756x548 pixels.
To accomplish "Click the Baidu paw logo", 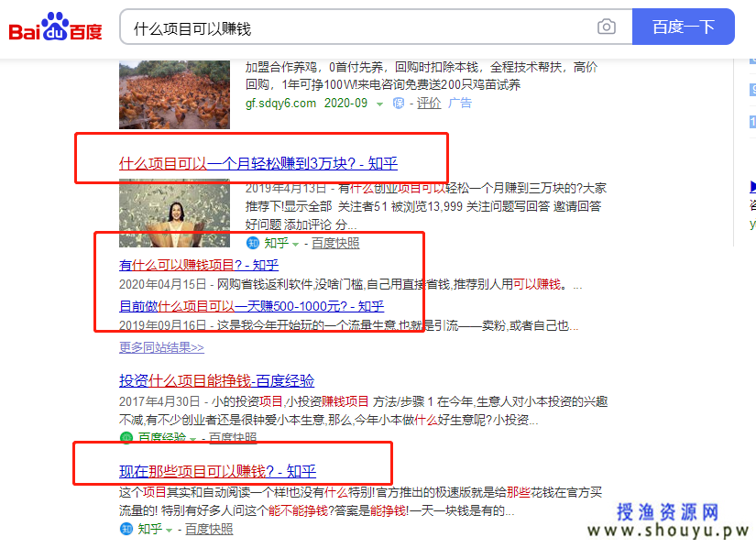I will (x=56, y=27).
